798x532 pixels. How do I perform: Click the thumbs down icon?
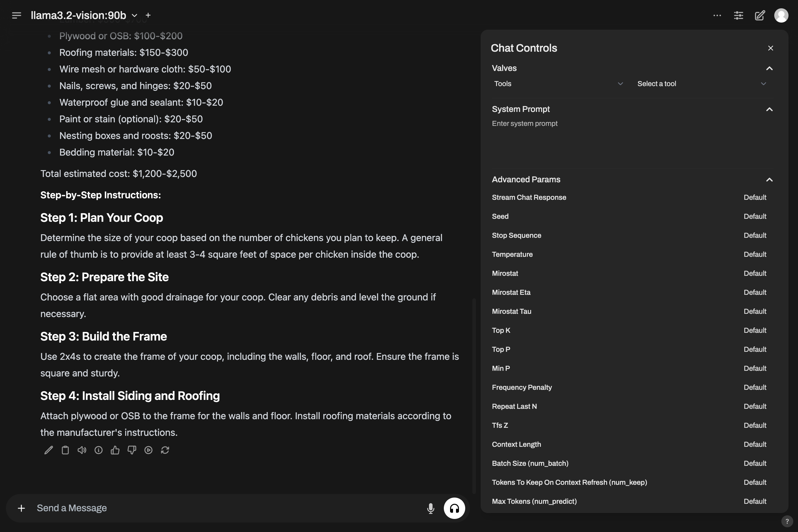tap(132, 450)
